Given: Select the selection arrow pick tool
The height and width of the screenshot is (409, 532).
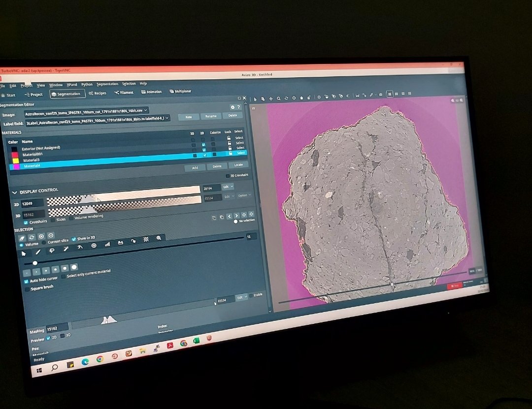Looking at the screenshot, I should coord(24,253).
